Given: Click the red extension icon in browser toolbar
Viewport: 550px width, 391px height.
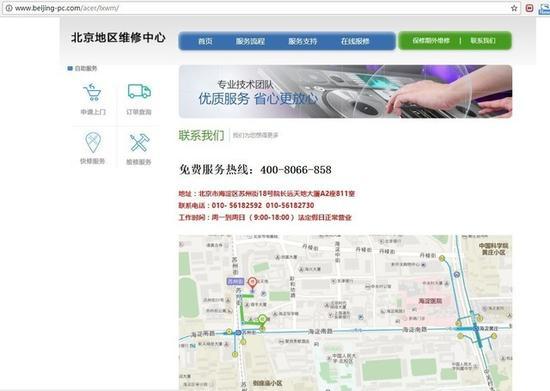Looking at the screenshot, I should [x=530, y=8].
